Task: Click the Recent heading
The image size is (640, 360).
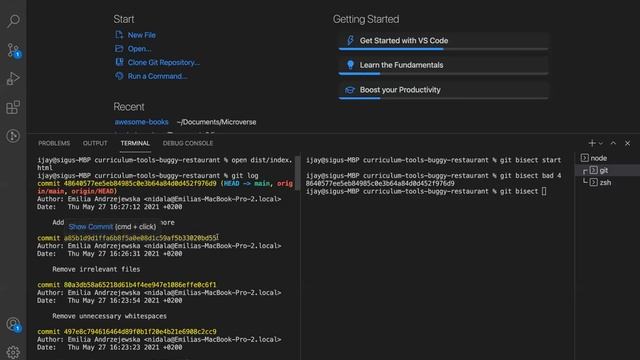Action: coord(129,107)
